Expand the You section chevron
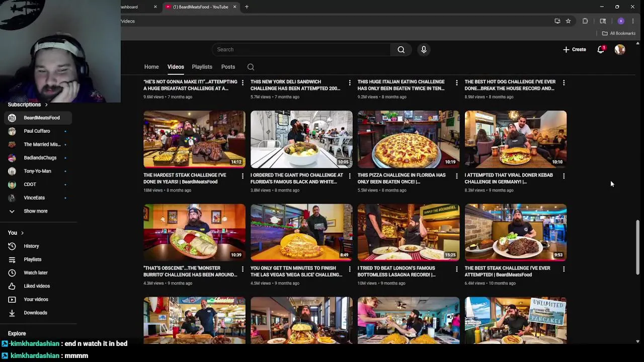This screenshot has width=644, height=362. click(22, 233)
